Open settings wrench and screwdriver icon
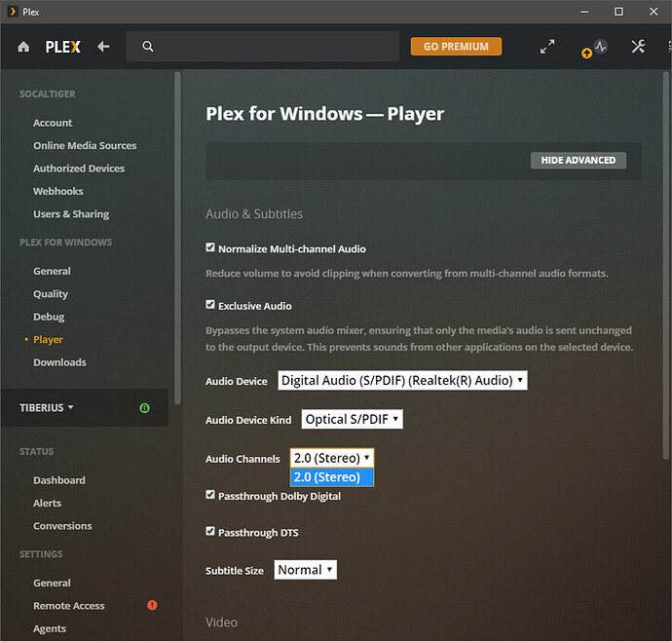Viewport: 672px width, 641px height. point(638,47)
